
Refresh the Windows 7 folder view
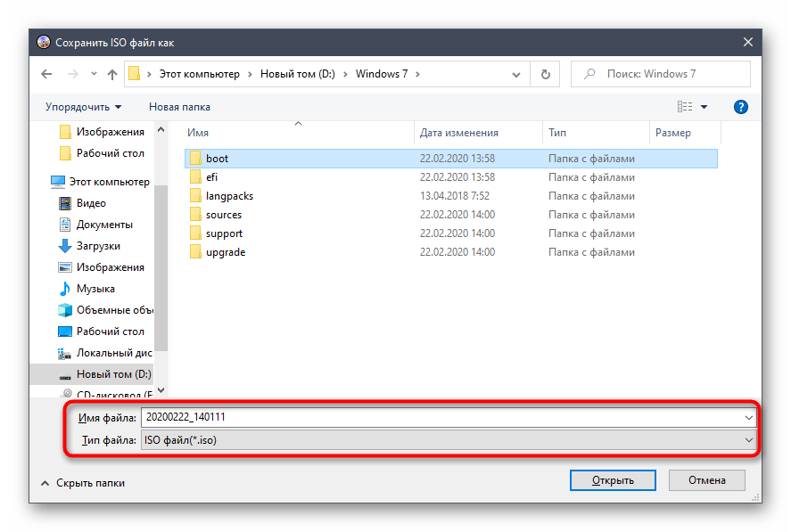(543, 74)
